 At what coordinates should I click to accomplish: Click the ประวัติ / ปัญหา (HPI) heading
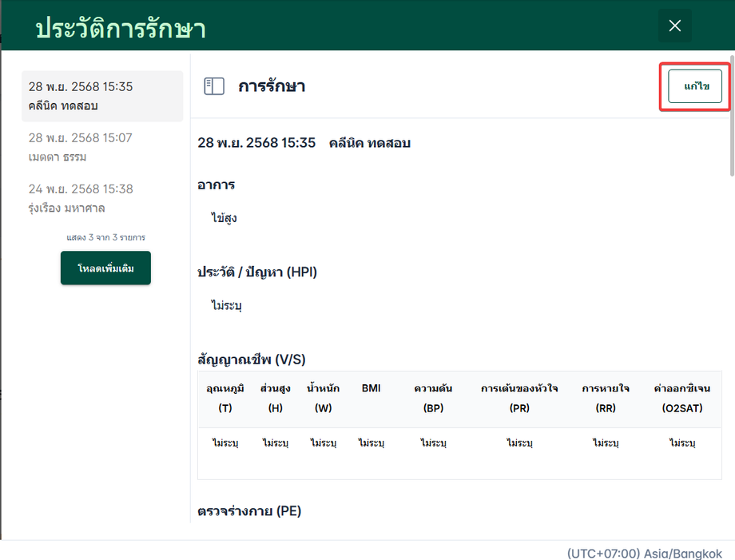point(257,272)
